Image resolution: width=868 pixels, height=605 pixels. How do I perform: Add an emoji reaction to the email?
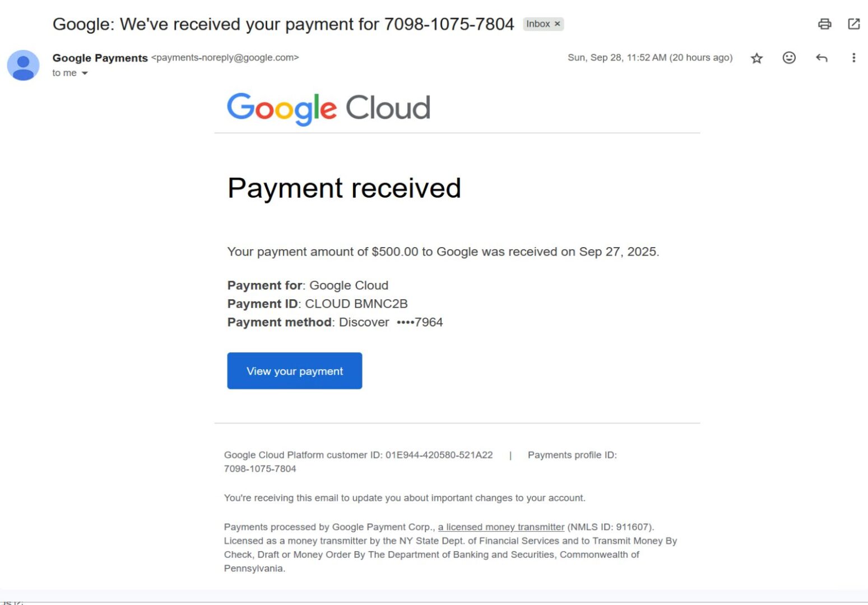pyautogui.click(x=789, y=58)
